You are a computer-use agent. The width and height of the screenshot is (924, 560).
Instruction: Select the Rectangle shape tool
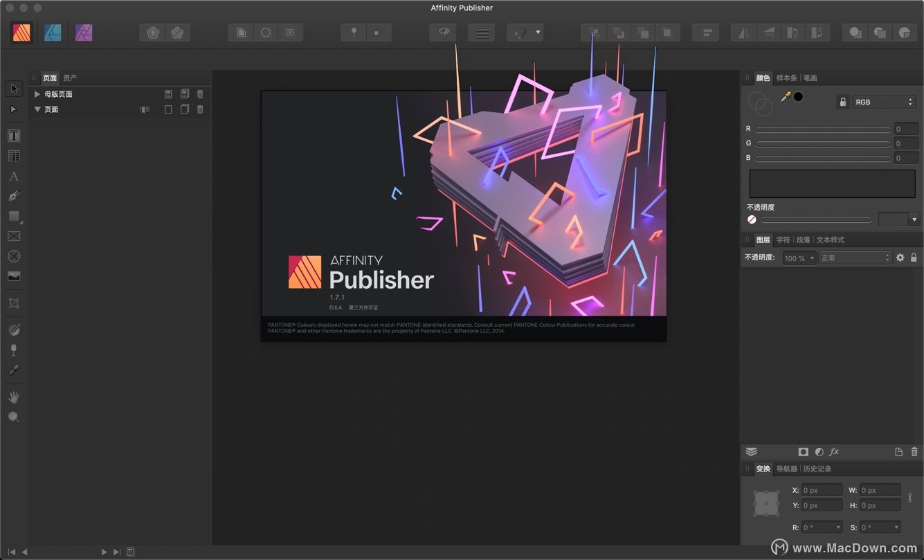[14, 216]
